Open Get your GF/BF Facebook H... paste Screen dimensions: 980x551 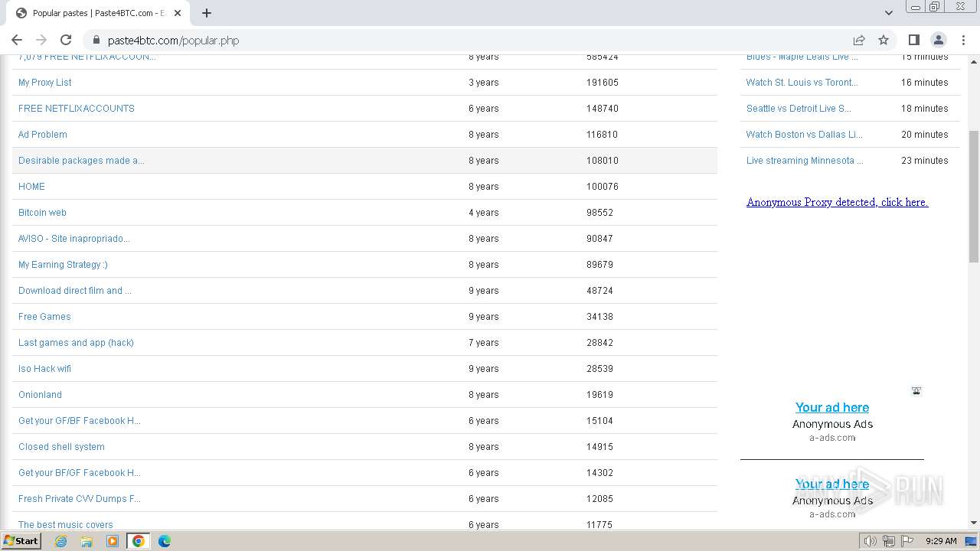coord(80,421)
